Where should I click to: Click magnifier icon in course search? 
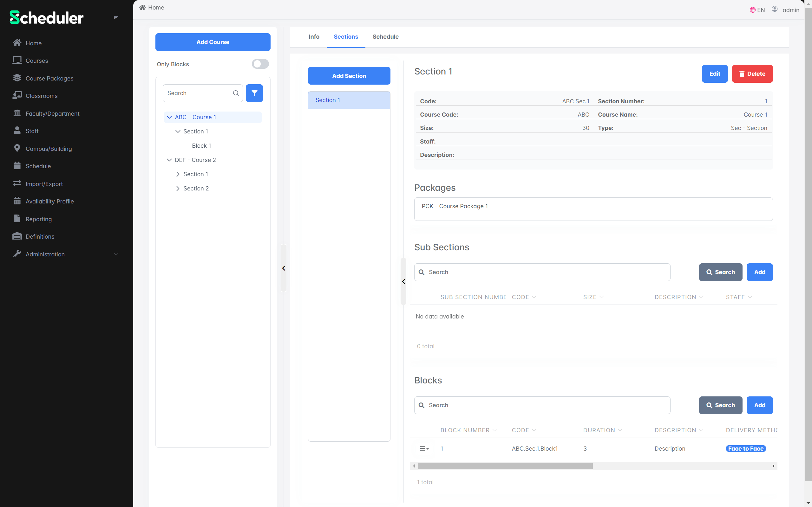(x=236, y=93)
